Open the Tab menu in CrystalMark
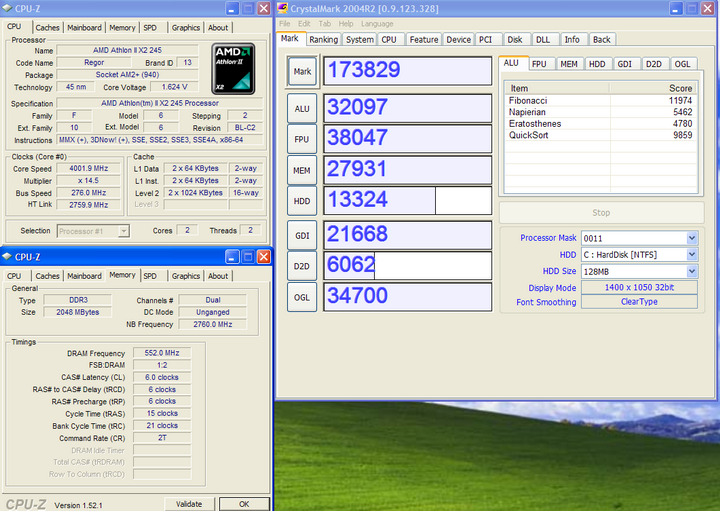The width and height of the screenshot is (720, 511). tap(325, 24)
